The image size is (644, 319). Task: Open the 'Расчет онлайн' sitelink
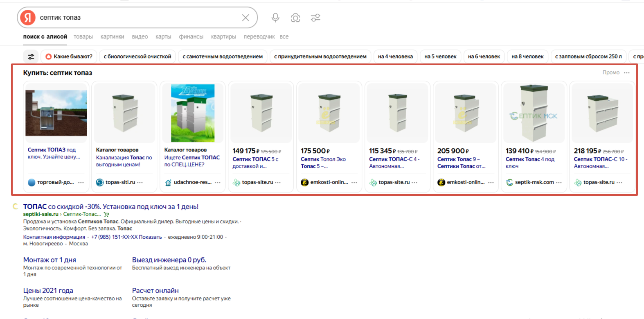(155, 290)
